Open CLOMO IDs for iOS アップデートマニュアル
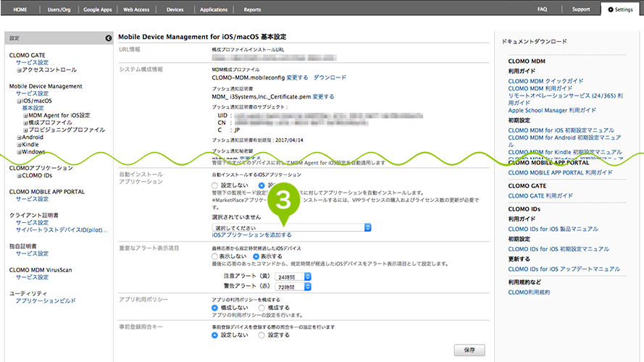The image size is (644, 362). pos(564,269)
